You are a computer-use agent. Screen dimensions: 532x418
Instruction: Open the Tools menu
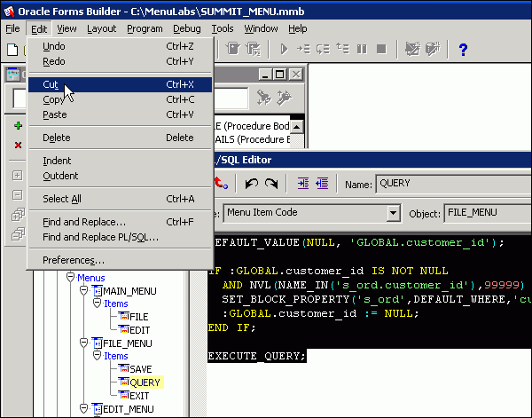pyautogui.click(x=223, y=29)
